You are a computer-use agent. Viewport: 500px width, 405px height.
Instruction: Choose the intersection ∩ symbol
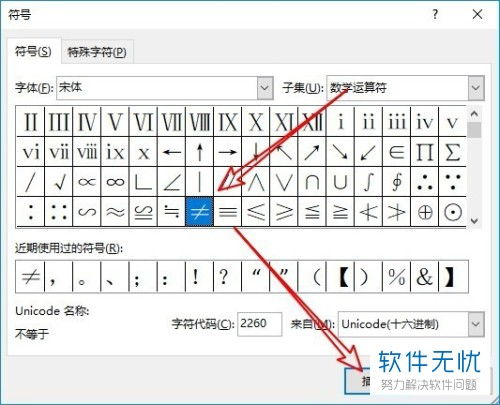click(x=312, y=182)
